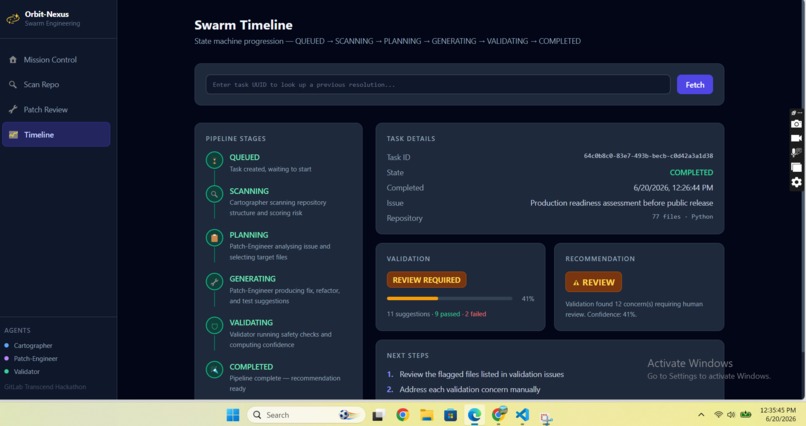Select the Timeline sidebar item
The width and height of the screenshot is (806, 426).
[56, 135]
